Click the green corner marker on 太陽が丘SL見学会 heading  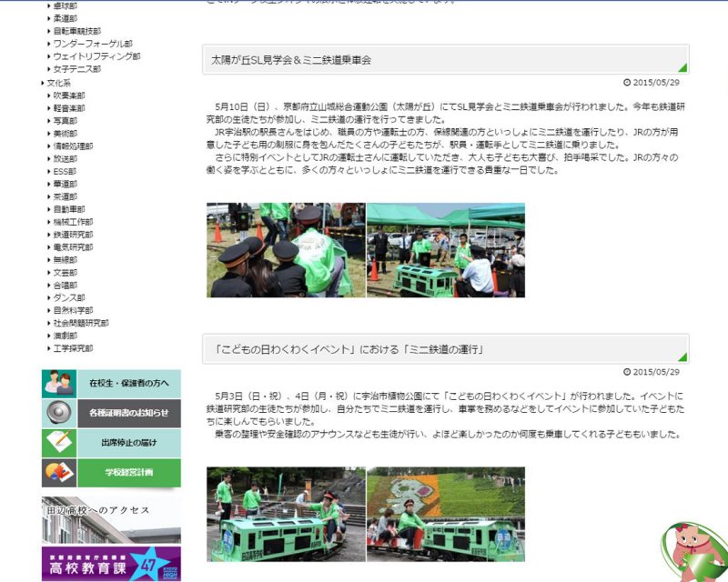pyautogui.click(x=682, y=67)
